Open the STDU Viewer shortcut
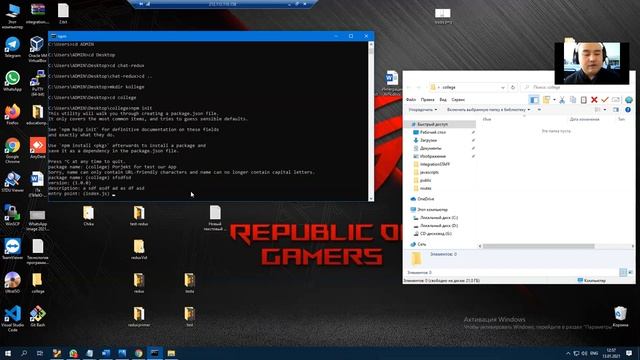Viewport: 640px width, 360px height. click(12, 181)
